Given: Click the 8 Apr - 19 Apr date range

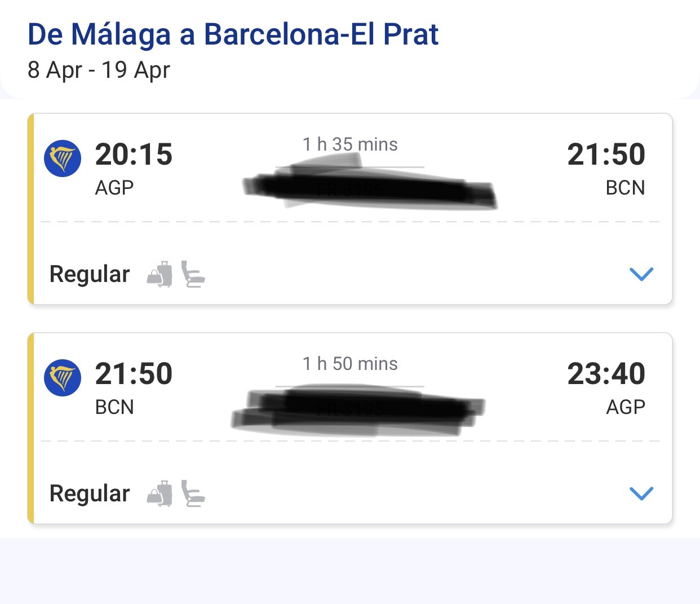Looking at the screenshot, I should (100, 70).
